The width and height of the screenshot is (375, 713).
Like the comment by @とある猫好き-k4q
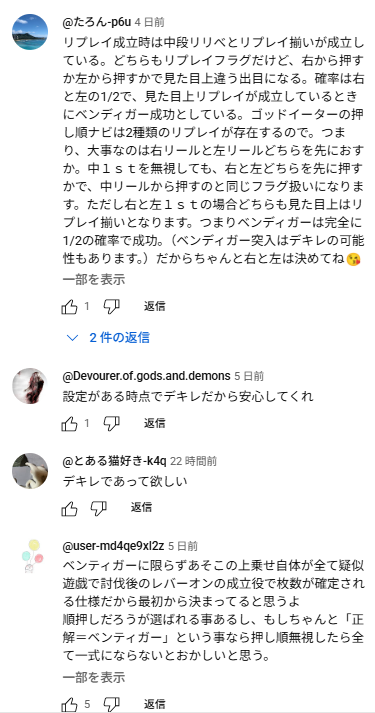69,508
